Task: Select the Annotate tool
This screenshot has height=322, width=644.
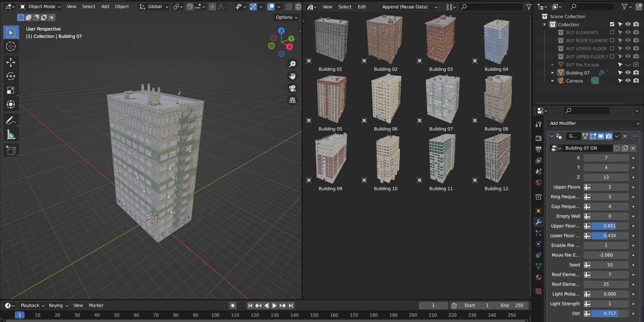Action: pos(11,120)
